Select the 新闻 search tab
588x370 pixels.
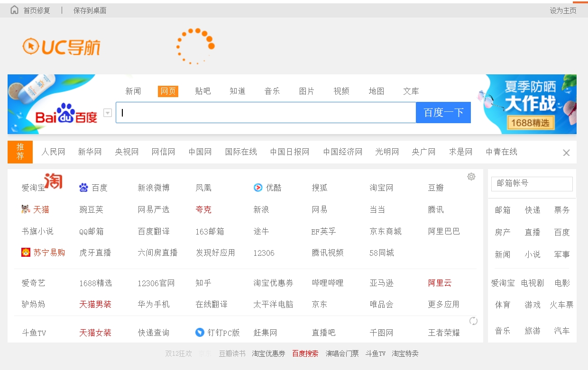(x=133, y=91)
